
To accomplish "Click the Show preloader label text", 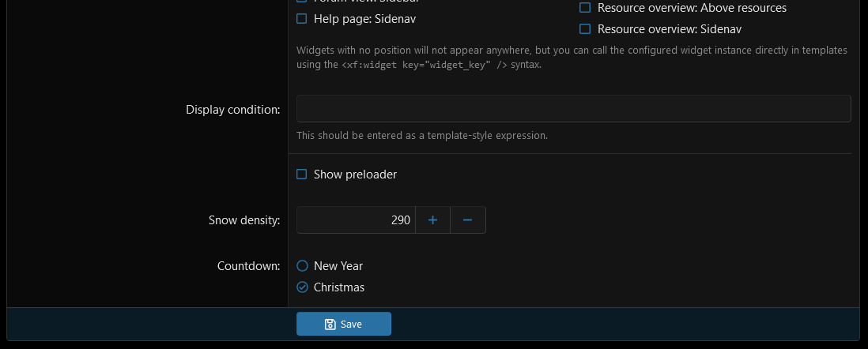I will pyautogui.click(x=356, y=174).
